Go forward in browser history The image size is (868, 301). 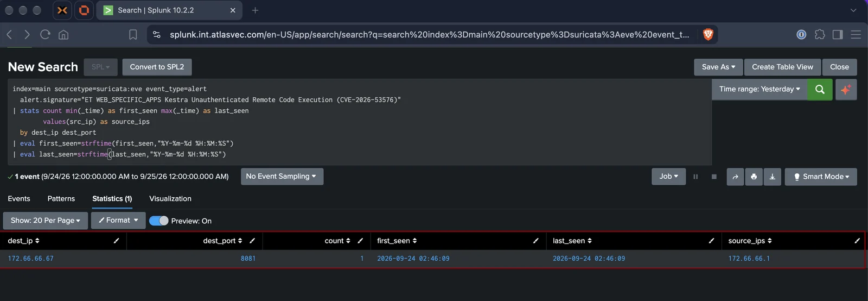pyautogui.click(x=27, y=35)
